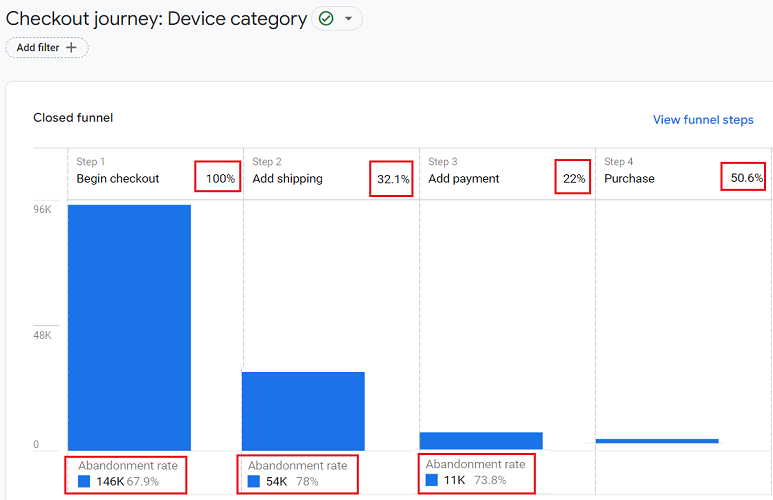
Task: Click the Add shipping funnel bar
Action: [303, 411]
